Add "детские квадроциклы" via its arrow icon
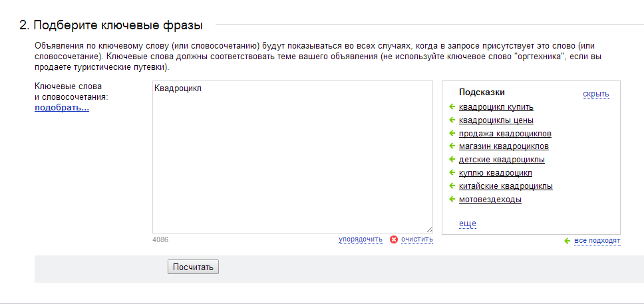The image size is (644, 304). [x=451, y=160]
